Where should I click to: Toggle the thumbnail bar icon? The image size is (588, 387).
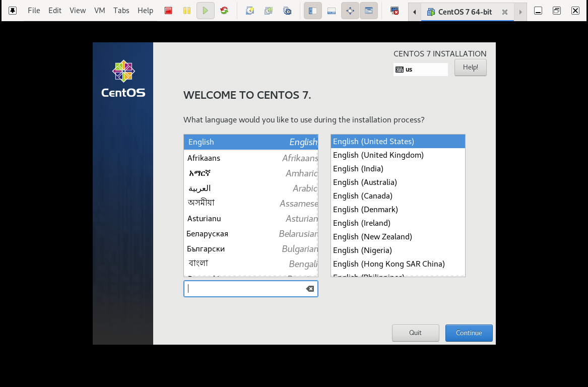point(332,11)
